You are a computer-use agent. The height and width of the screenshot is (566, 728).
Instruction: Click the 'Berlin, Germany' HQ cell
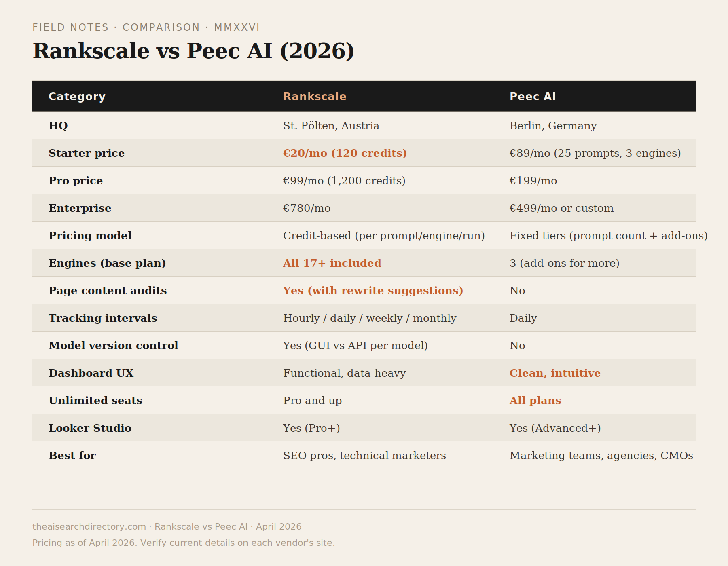[553, 126]
